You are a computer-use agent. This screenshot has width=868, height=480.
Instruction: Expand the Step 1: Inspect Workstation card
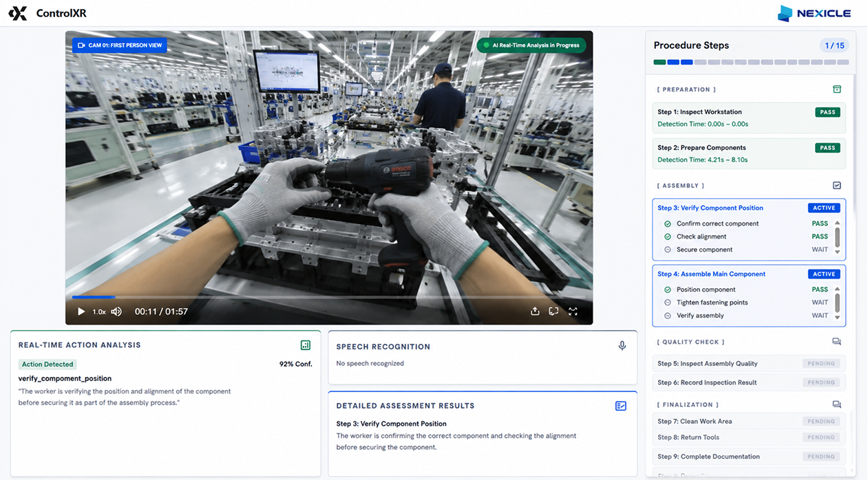[749, 118]
